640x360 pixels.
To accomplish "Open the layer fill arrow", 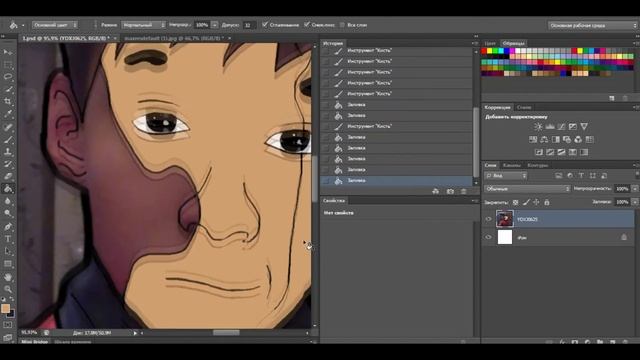I will (635, 202).
